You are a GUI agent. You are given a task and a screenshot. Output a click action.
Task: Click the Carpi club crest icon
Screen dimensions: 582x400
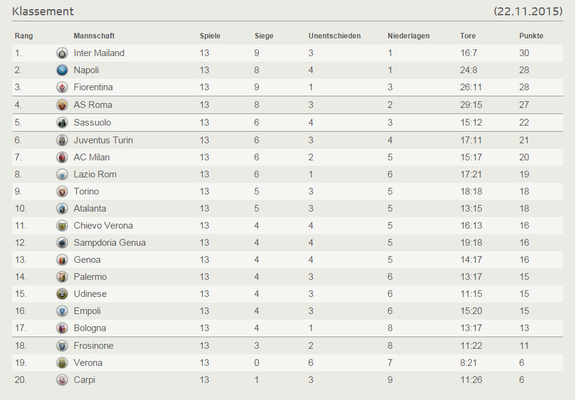point(62,380)
